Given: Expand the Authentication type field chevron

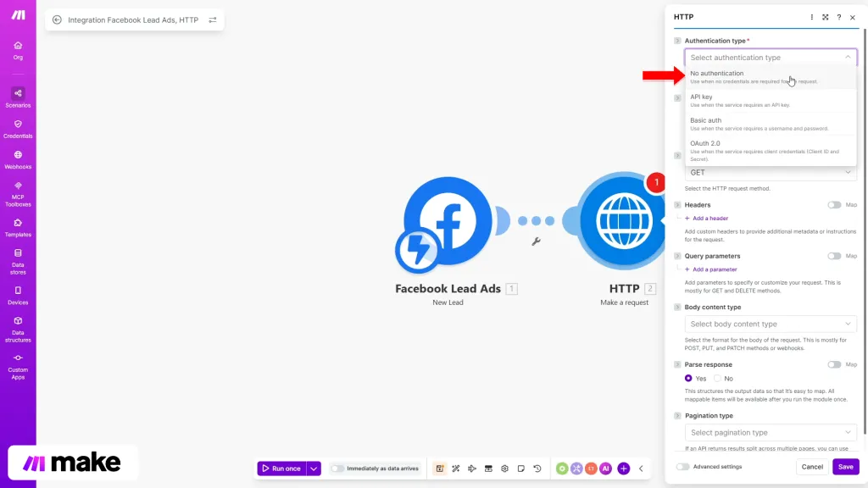Looking at the screenshot, I should coord(677,41).
